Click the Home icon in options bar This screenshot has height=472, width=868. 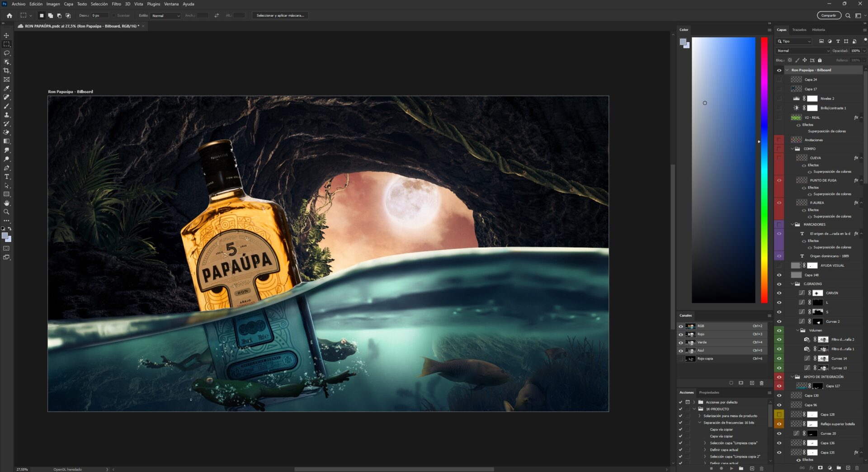(9, 15)
